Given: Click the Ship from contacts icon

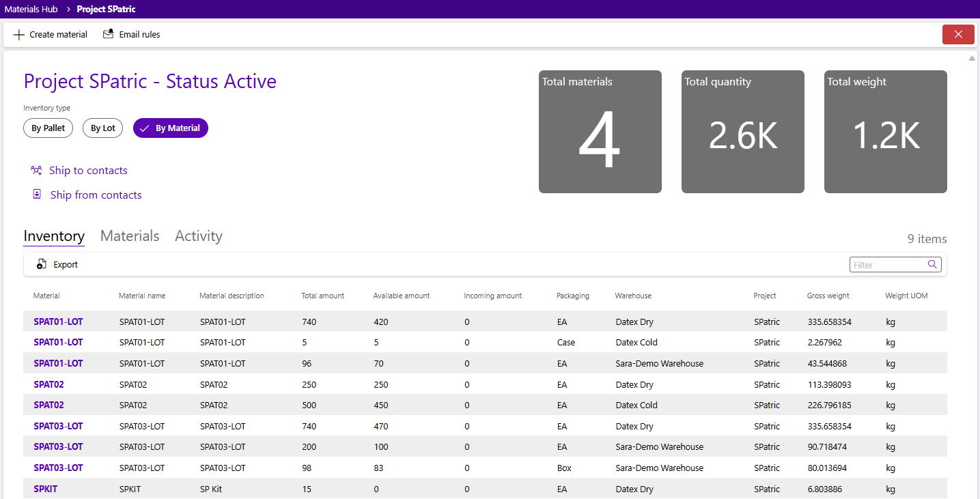Looking at the screenshot, I should click(x=37, y=195).
